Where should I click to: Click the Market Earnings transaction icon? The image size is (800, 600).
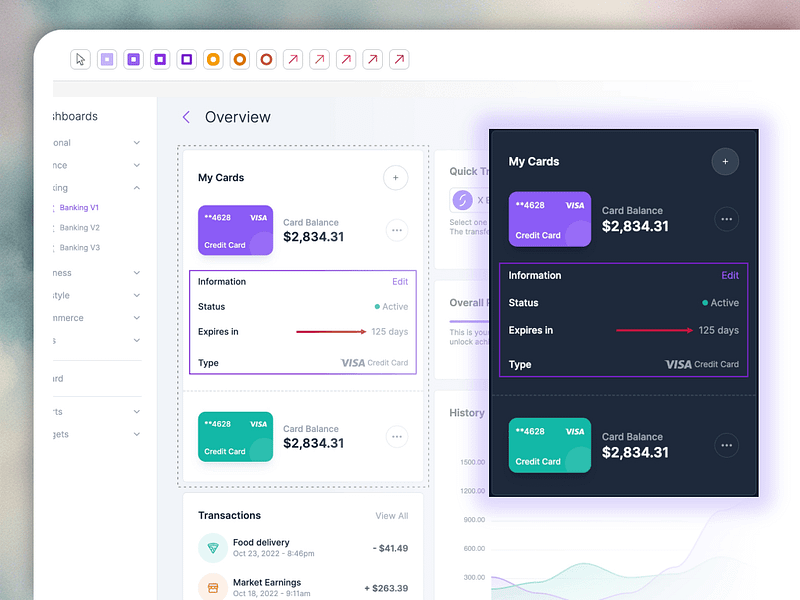click(213, 588)
